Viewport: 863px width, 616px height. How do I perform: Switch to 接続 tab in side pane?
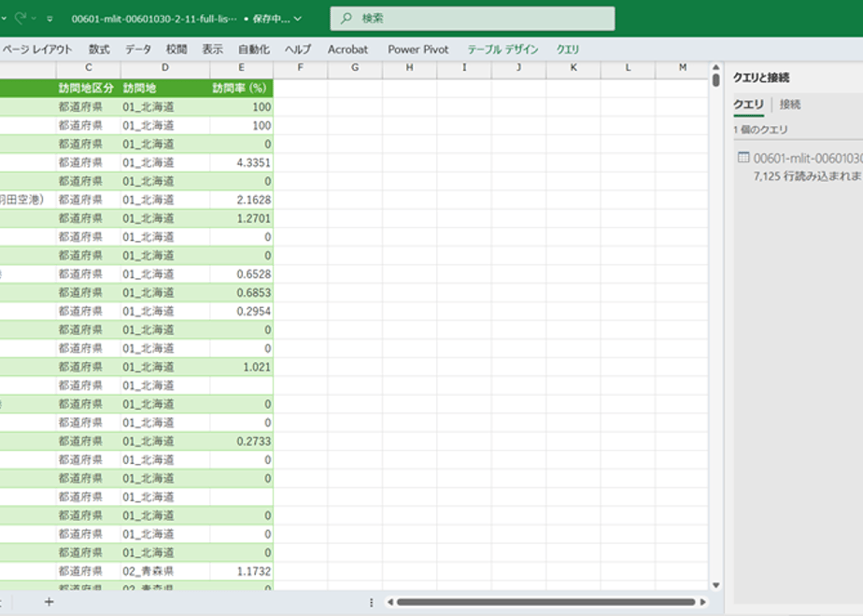790,105
